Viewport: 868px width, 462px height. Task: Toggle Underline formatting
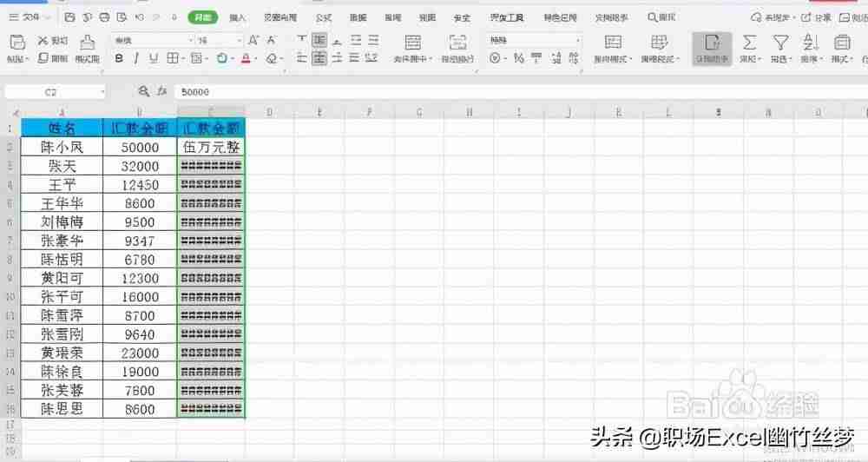coord(154,58)
